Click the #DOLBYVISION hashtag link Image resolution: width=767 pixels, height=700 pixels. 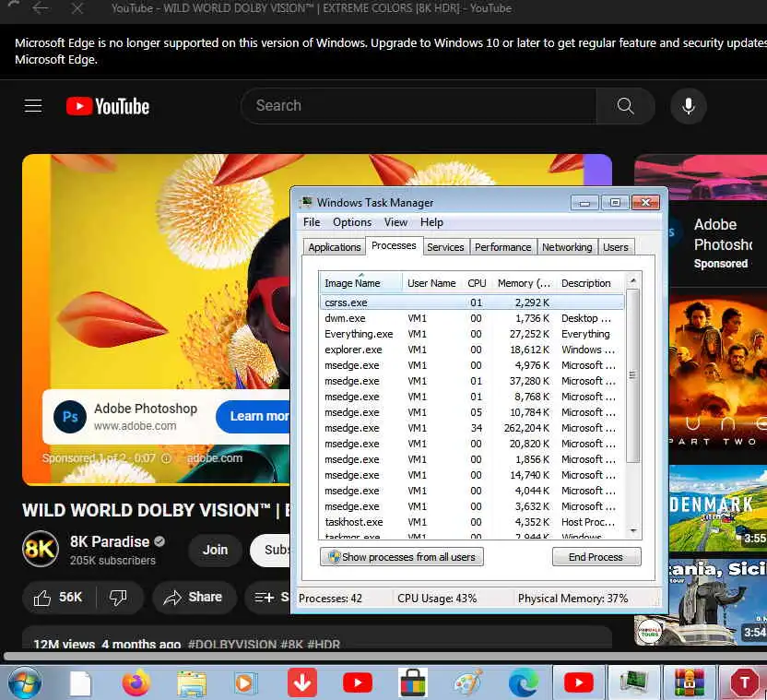coord(232,644)
